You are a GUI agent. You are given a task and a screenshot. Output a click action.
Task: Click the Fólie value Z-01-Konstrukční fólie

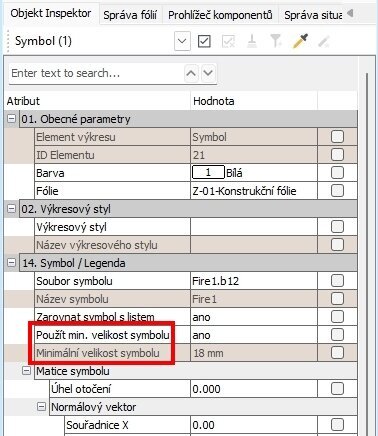244,191
